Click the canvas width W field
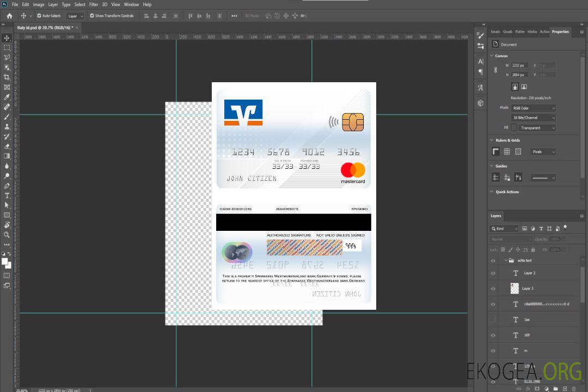This screenshot has width=588, height=392. 520,65
